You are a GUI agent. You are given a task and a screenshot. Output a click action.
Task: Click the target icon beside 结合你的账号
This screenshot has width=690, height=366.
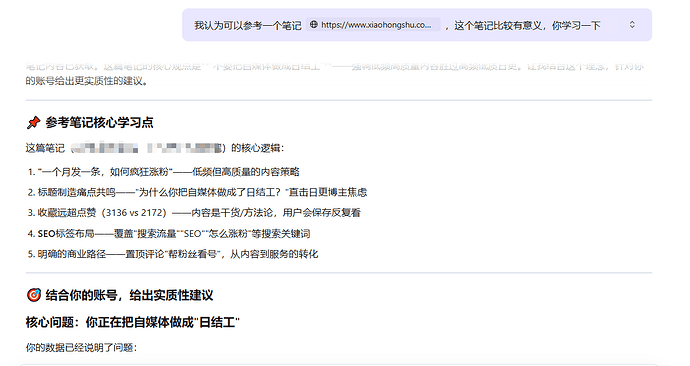[34, 295]
